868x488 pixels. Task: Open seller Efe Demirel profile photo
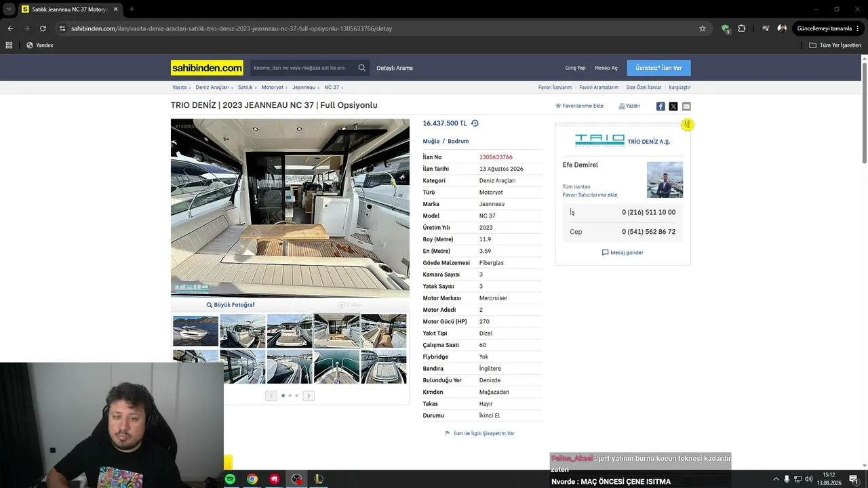(665, 180)
